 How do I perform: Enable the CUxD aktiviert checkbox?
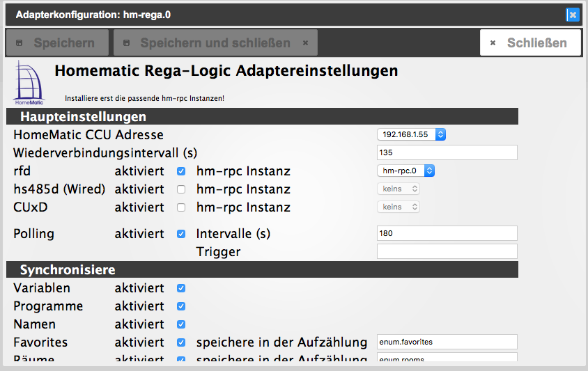tap(181, 207)
